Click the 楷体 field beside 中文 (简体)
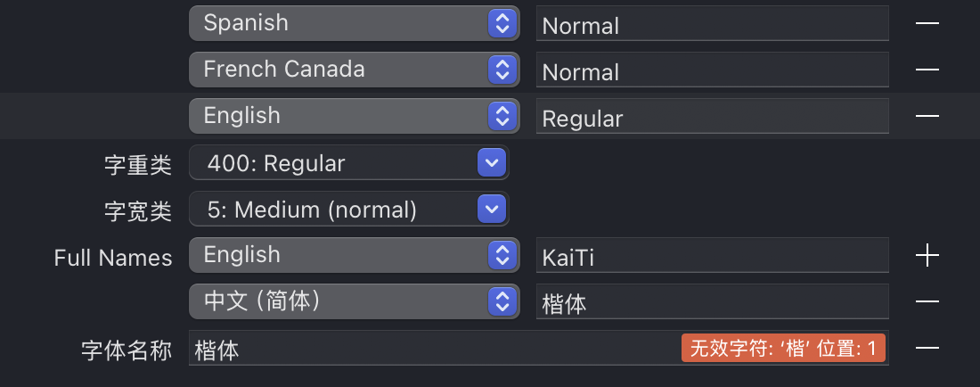This screenshot has height=387, width=980. tap(712, 303)
